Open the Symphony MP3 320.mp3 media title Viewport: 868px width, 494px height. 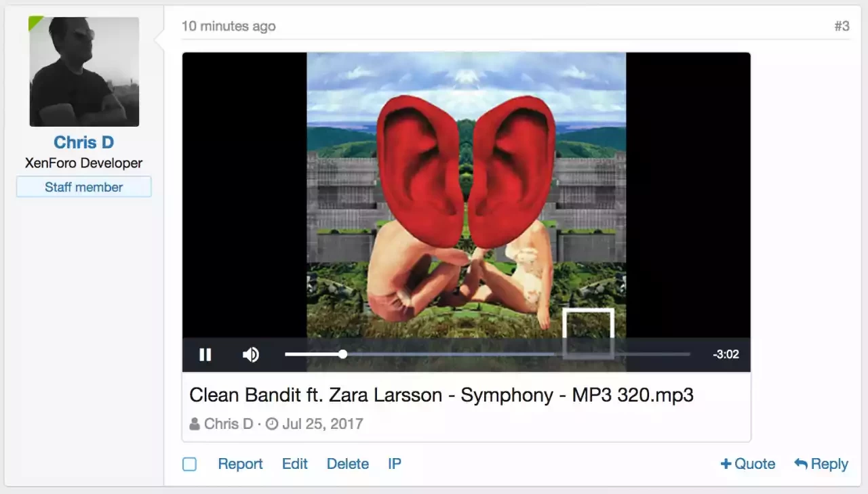[x=441, y=395]
